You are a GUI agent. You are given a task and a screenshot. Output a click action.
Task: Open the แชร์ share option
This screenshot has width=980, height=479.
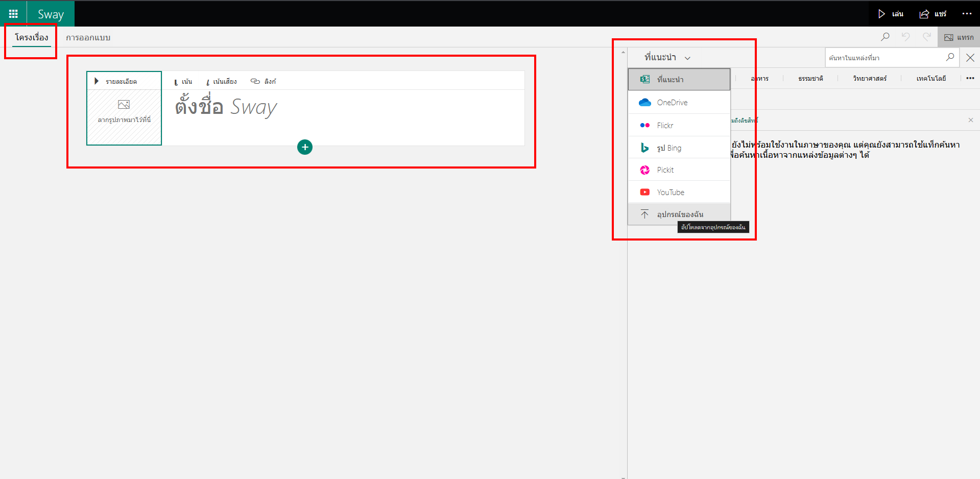tap(933, 14)
